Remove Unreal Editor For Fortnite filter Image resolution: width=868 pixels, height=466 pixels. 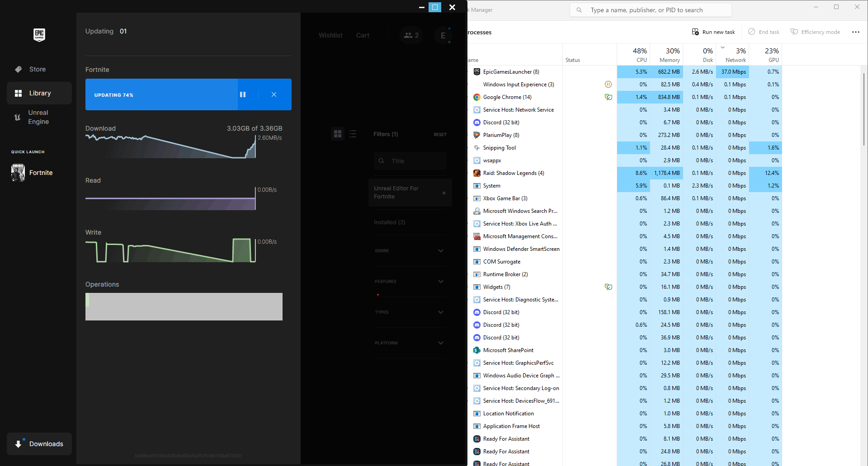click(x=444, y=193)
